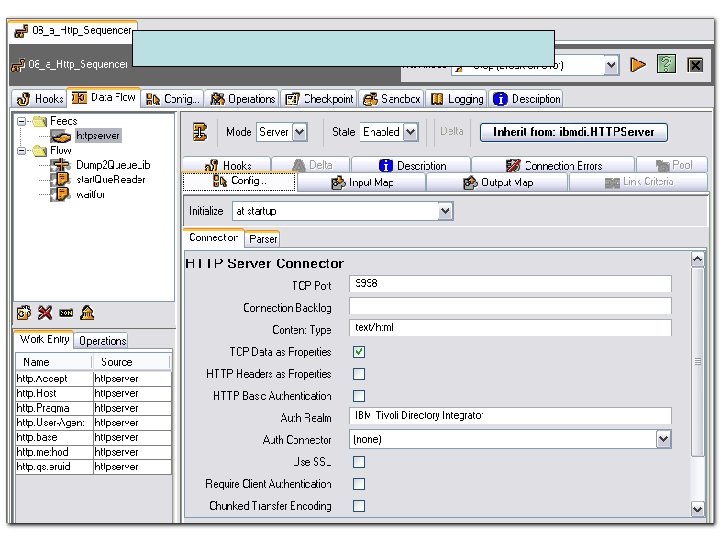Open the Sandbox tab
The height and width of the screenshot is (540, 720).
[391, 99]
